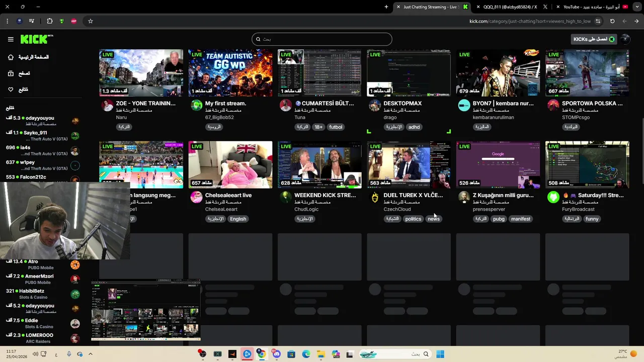Open odayyouyou in following list at top
644x362 pixels.
tap(42, 121)
